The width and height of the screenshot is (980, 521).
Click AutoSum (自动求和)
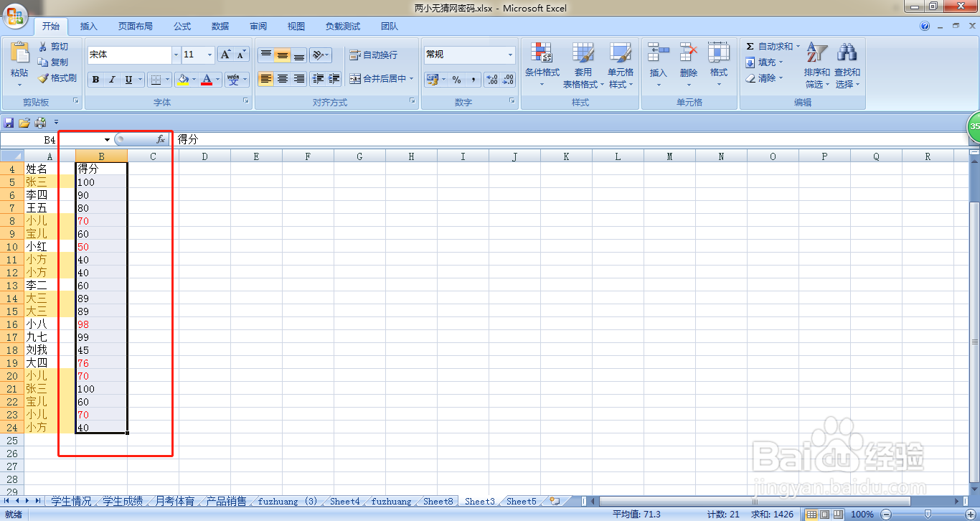(x=770, y=47)
